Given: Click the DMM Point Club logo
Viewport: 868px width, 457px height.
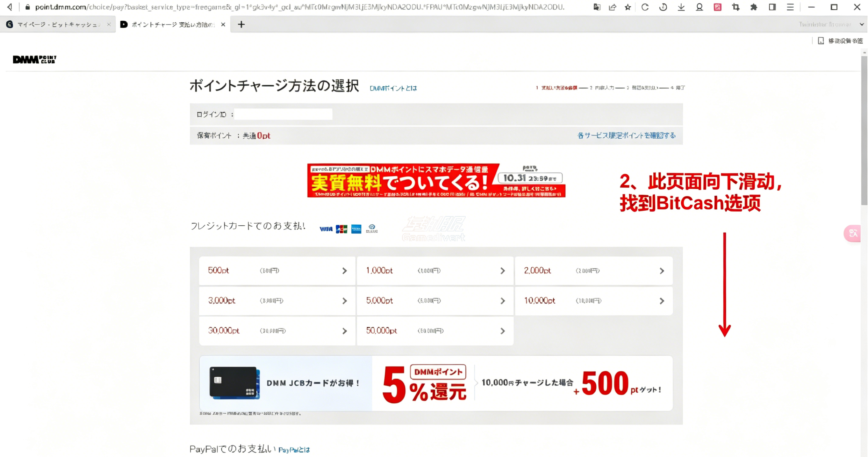Looking at the screenshot, I should (x=34, y=59).
